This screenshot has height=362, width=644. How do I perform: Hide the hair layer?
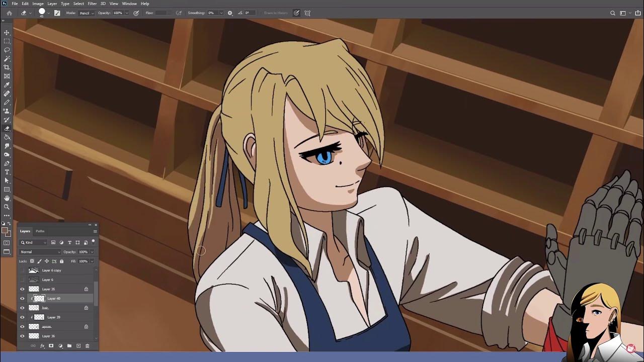coord(22,308)
